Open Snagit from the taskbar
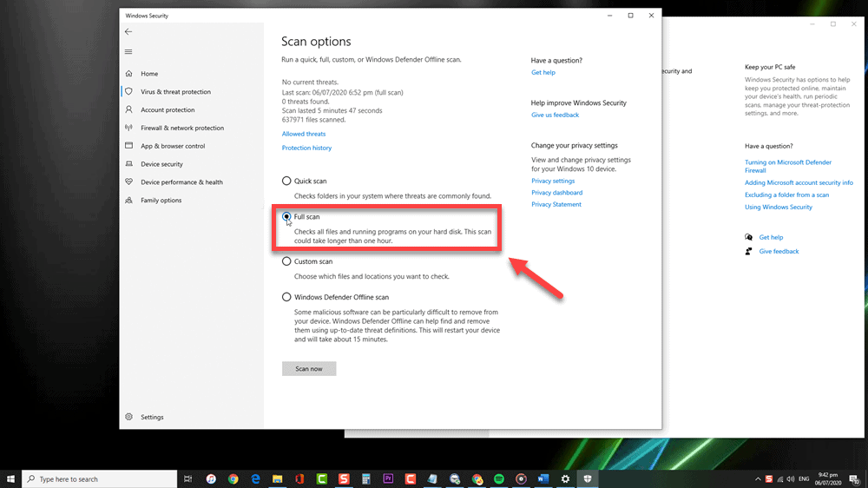This screenshot has height=488, width=868. (x=344, y=478)
